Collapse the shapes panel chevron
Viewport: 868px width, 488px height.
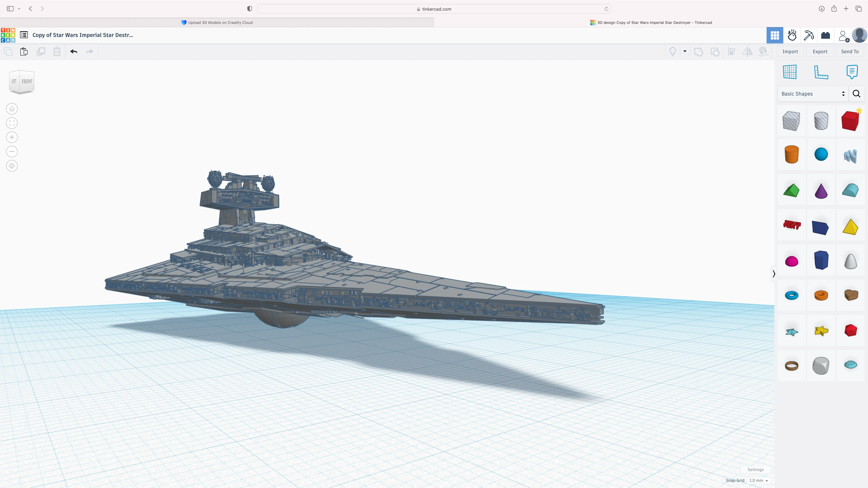tap(774, 274)
